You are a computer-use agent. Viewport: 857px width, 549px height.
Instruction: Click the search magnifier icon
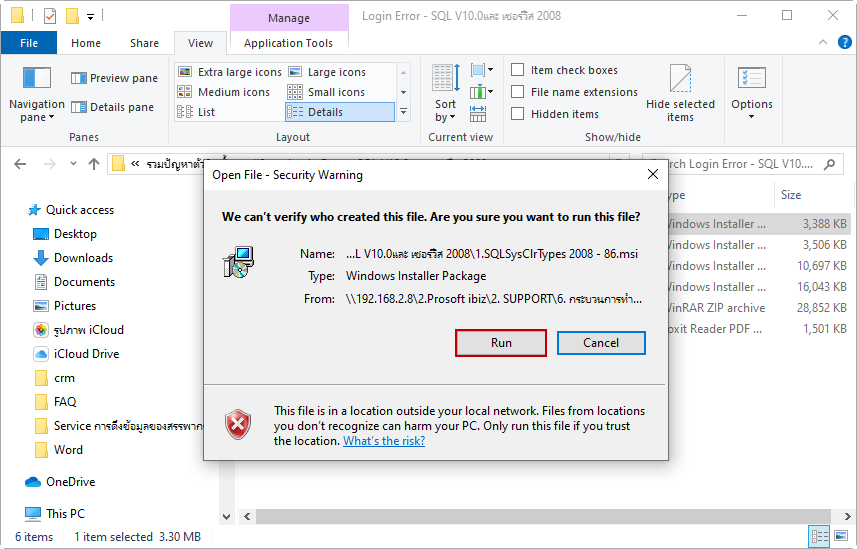tap(829, 164)
